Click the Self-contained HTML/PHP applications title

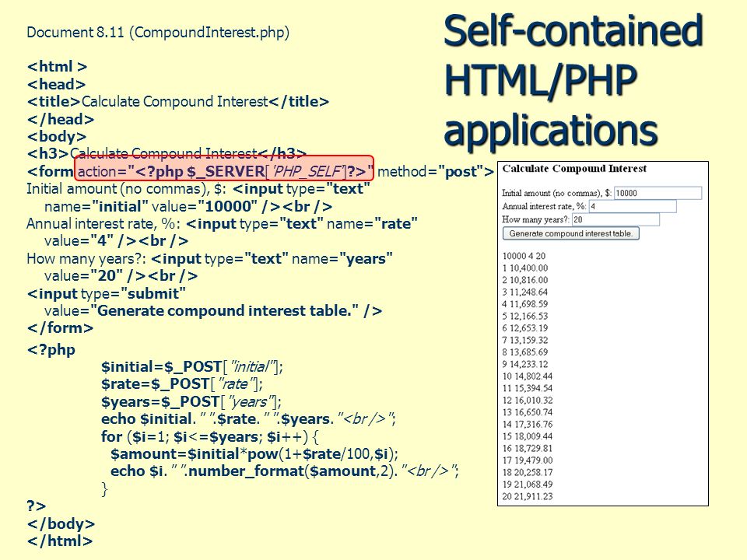(x=573, y=79)
